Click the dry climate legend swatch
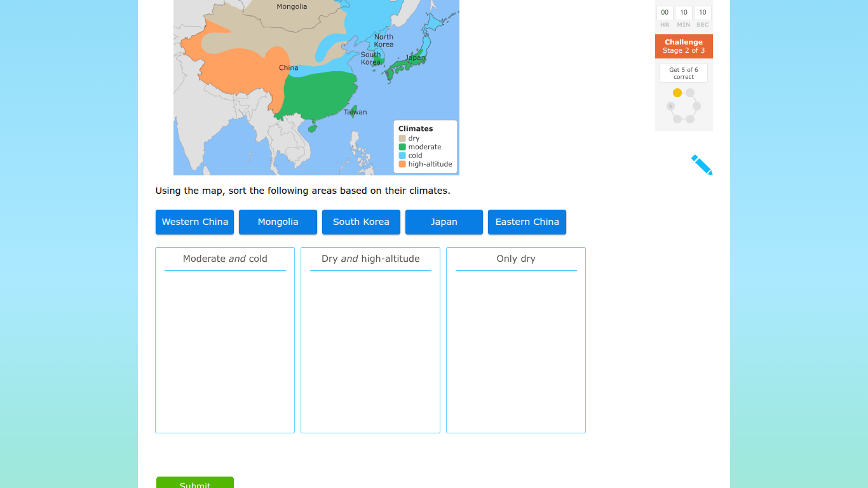This screenshot has width=868, height=488. point(403,138)
